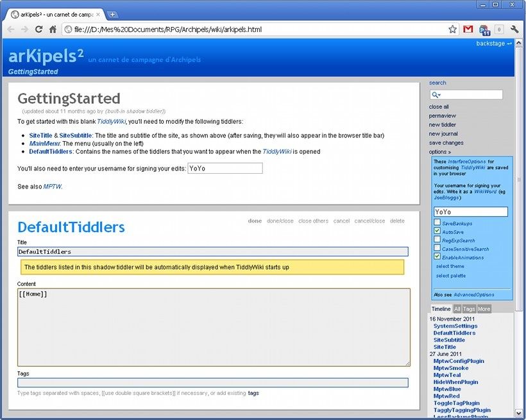Viewport: 526px width, 420px height.
Task: Bookmark page with star icon
Action: 452,29
